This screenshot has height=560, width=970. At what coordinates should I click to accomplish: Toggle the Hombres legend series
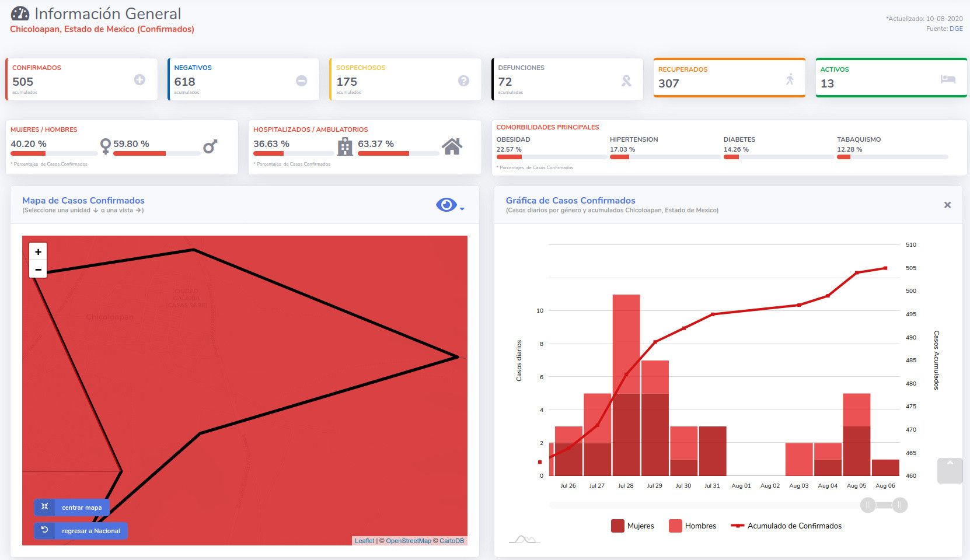693,526
